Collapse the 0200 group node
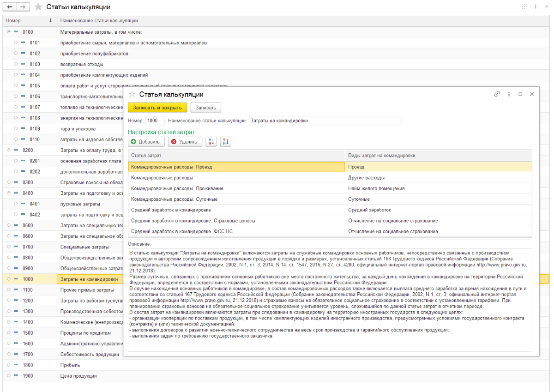Screen dimensions: 554x392 pos(9,150)
